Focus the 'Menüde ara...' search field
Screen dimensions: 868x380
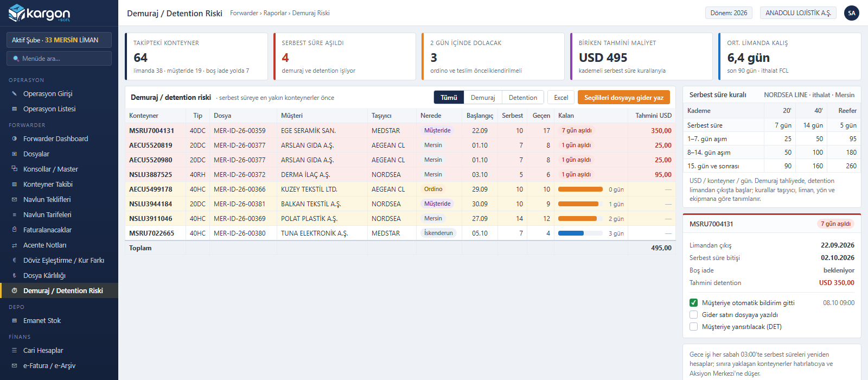(59, 59)
